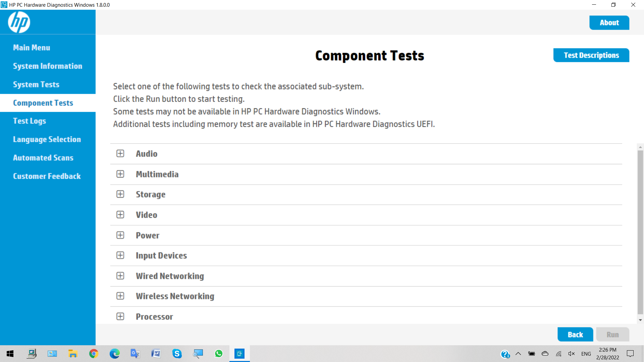Open Google Chrome from taskbar

94,354
